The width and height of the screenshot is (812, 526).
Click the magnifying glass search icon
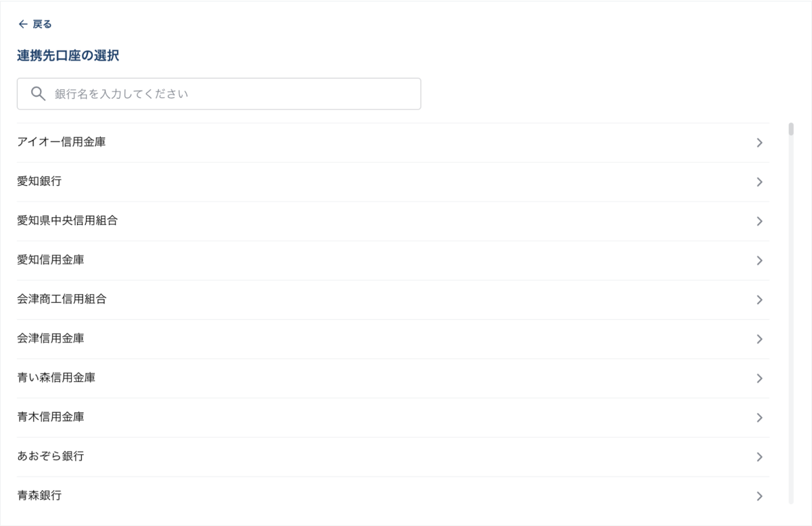click(x=38, y=94)
